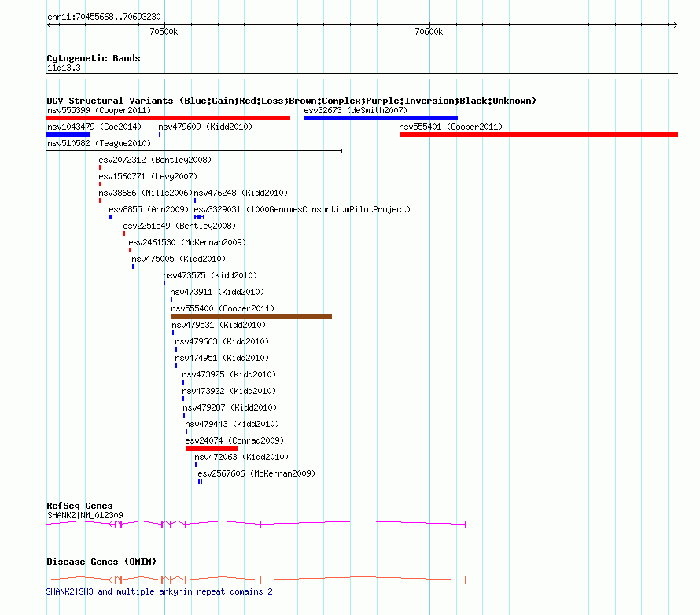Click the 'SHANK2|NM_012309' gene label
Image resolution: width=700 pixels, height=615 pixels.
coord(85,515)
